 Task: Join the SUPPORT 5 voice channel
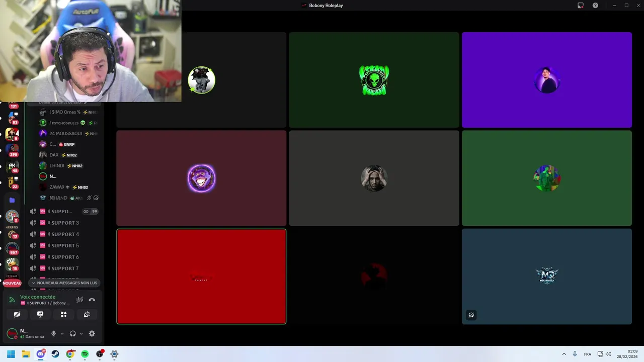click(65, 245)
